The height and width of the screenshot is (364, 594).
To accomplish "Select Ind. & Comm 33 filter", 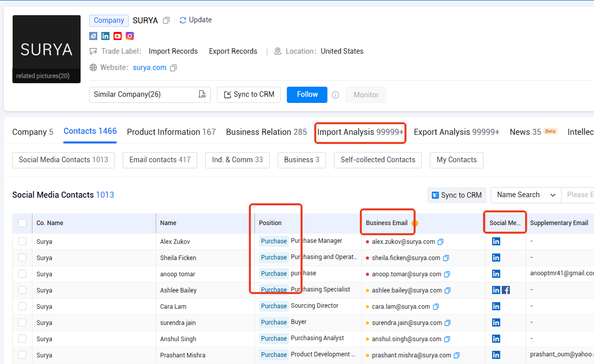I will pos(237,160).
